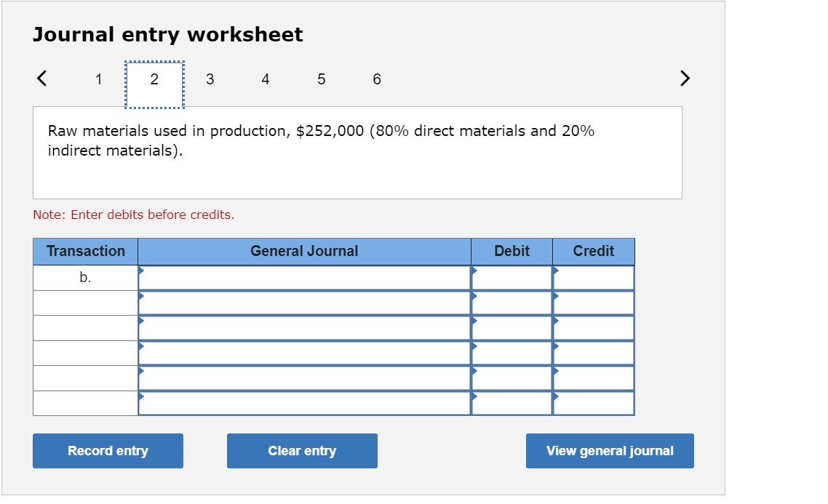Click the right arrow to view next transaction
The height and width of the screenshot is (504, 828).
(x=682, y=78)
